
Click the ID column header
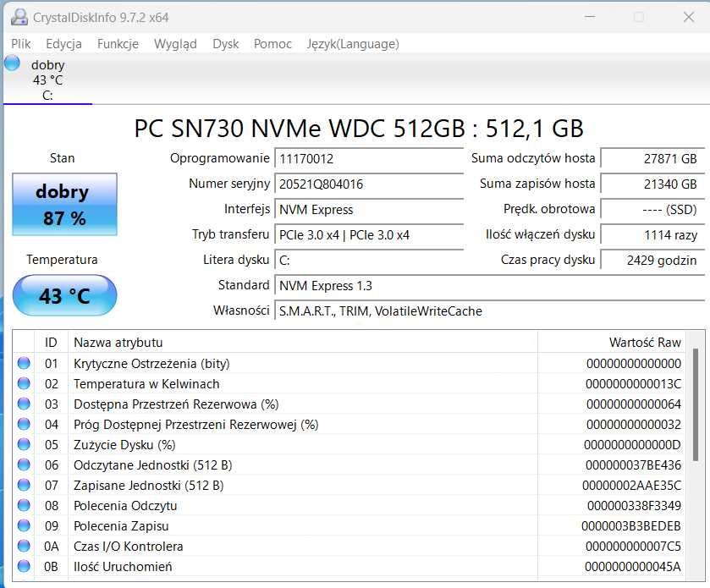(x=51, y=342)
